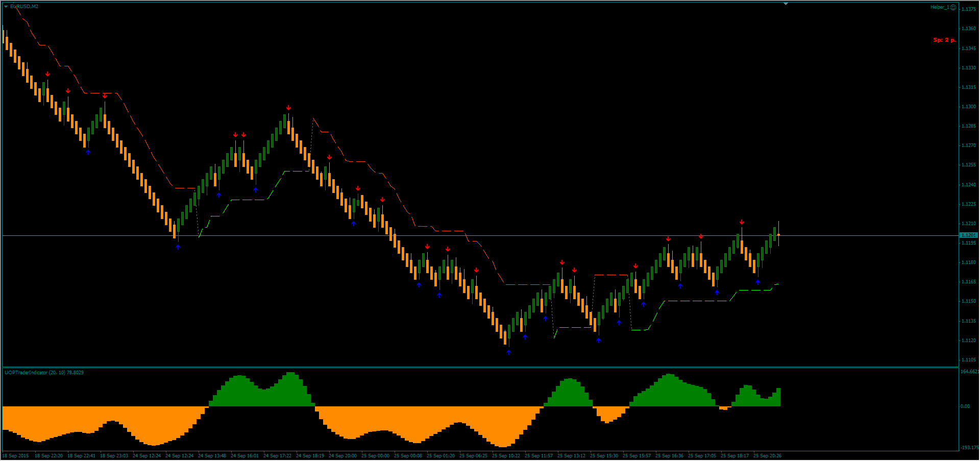The height and width of the screenshot is (461, 980).
Task: Click price scale value 1.1270
Action: click(969, 145)
